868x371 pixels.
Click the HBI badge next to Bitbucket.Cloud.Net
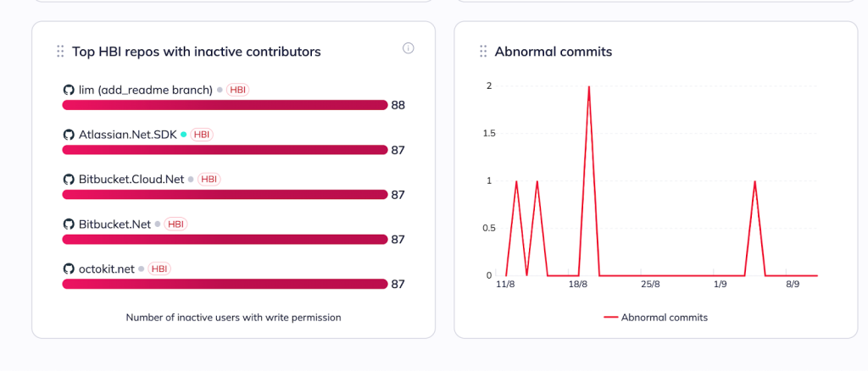point(209,180)
